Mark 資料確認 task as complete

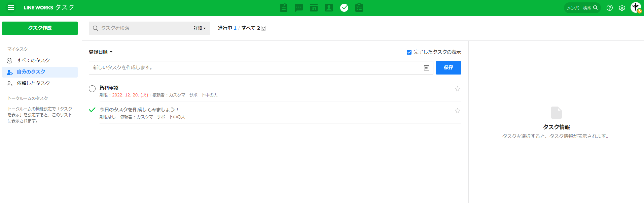(92, 89)
